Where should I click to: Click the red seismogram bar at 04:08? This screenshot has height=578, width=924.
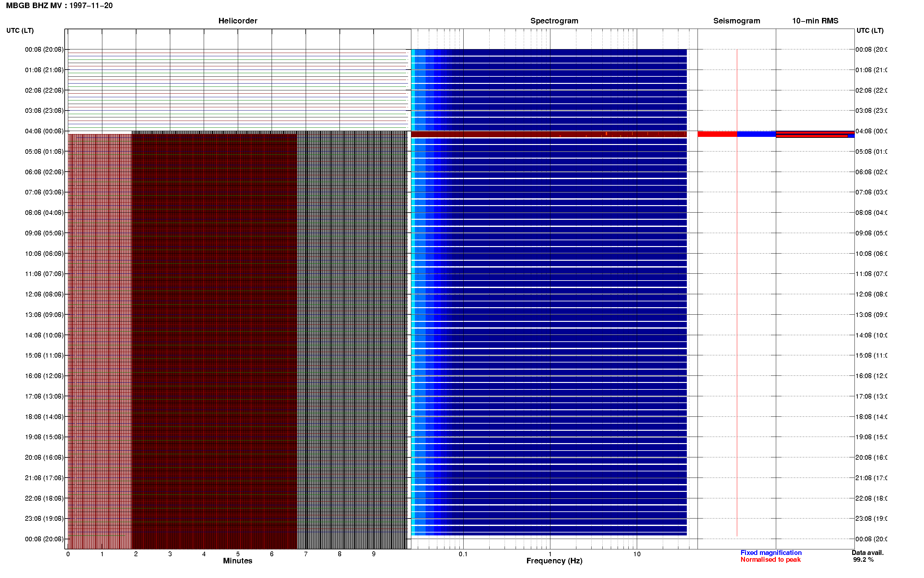click(717, 134)
